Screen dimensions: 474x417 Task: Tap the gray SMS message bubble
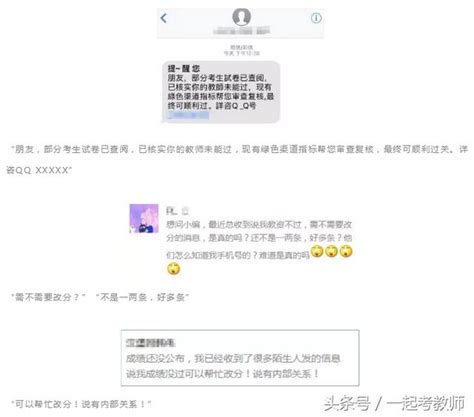pyautogui.click(x=221, y=92)
